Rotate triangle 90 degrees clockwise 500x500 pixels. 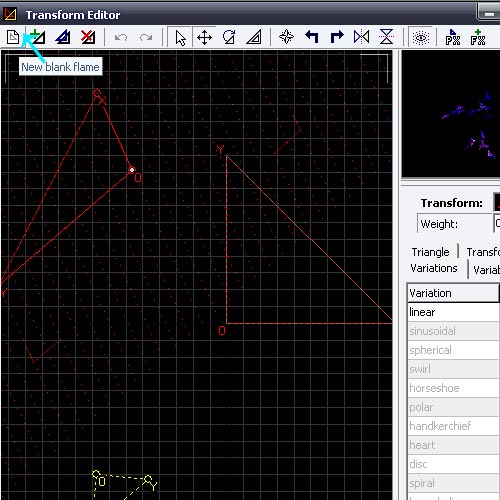pyautogui.click(x=337, y=37)
